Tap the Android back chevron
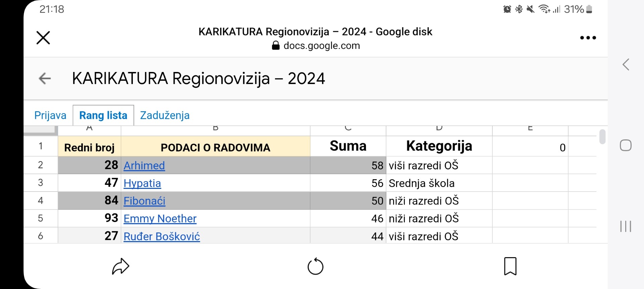 click(626, 64)
